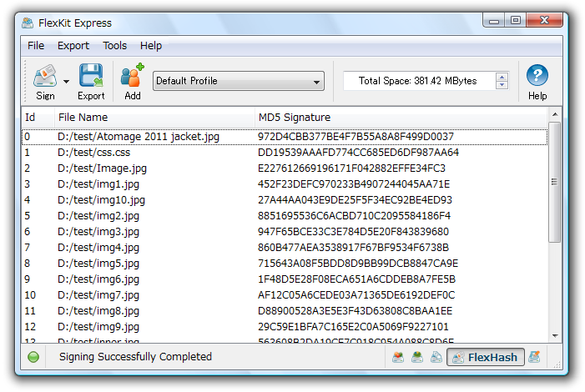Click the first status bar disk icon
The width and height of the screenshot is (585, 392).
click(x=398, y=358)
